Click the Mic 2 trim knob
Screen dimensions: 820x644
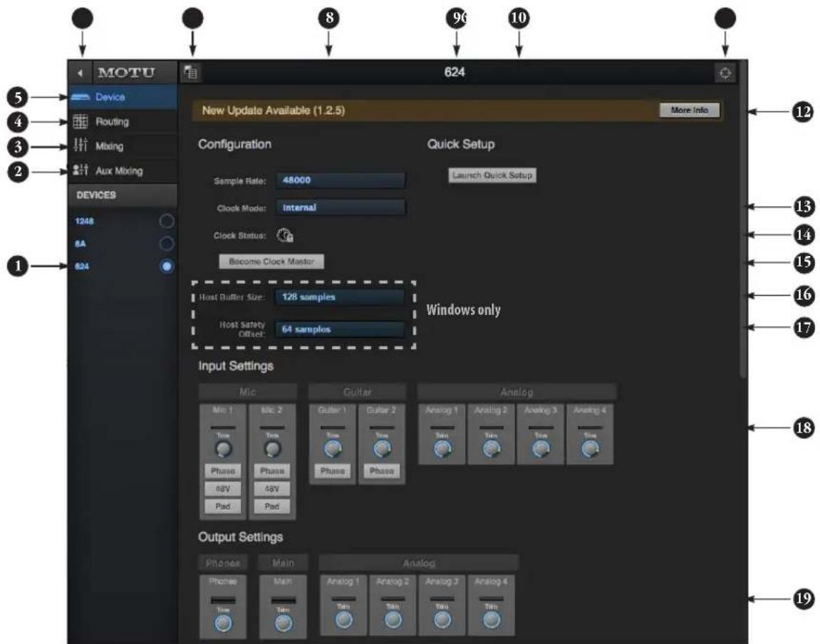coord(272,449)
